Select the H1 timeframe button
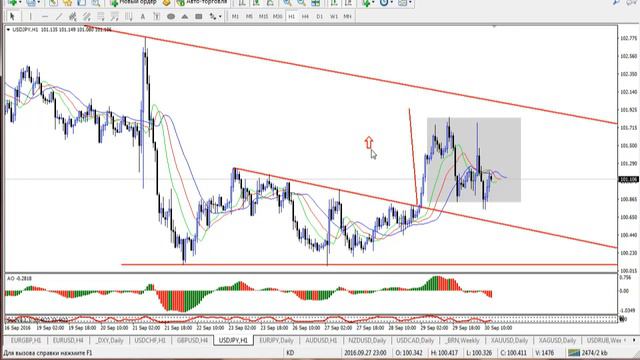Image resolution: width=640 pixels, height=360 pixels. point(291,17)
